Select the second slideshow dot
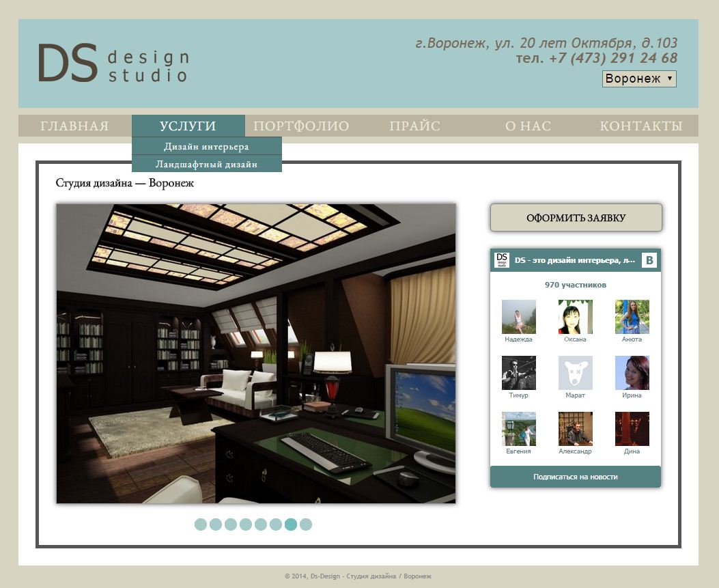This screenshot has height=588, width=719. click(216, 524)
